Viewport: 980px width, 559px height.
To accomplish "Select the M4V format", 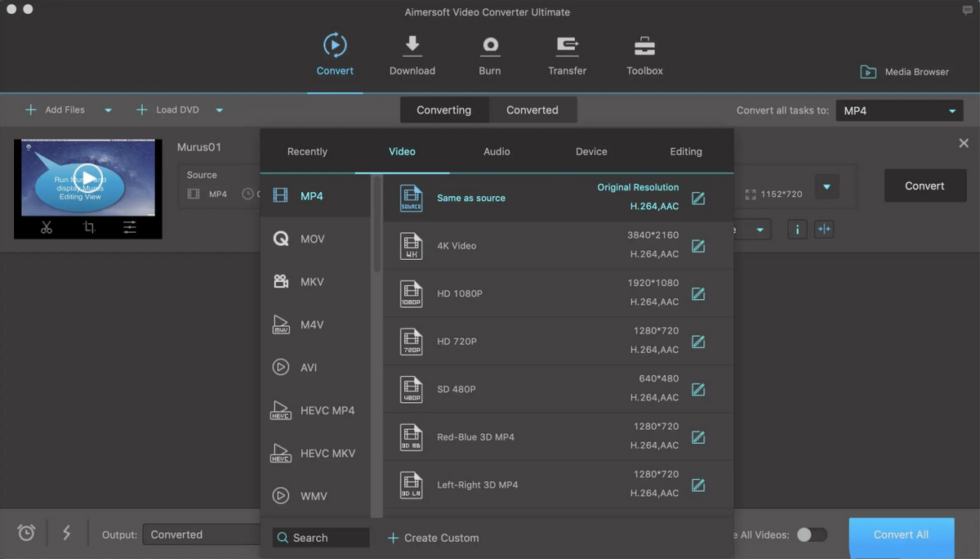I will [316, 324].
